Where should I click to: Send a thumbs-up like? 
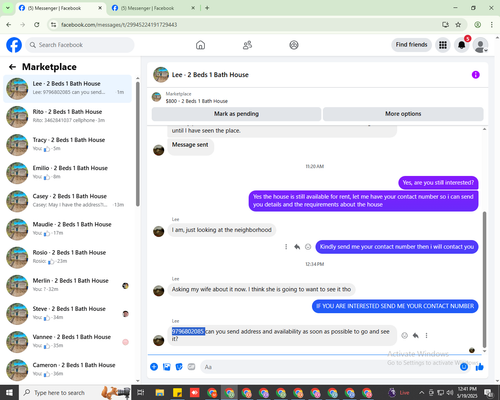[480, 367]
